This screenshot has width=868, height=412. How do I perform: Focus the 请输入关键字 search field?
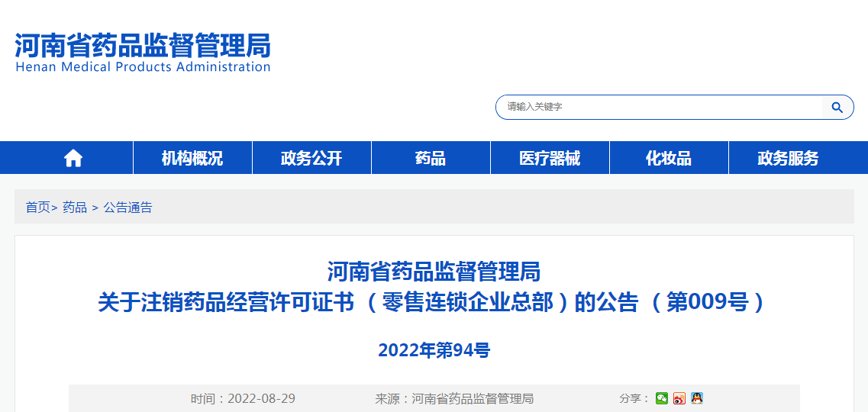659,108
